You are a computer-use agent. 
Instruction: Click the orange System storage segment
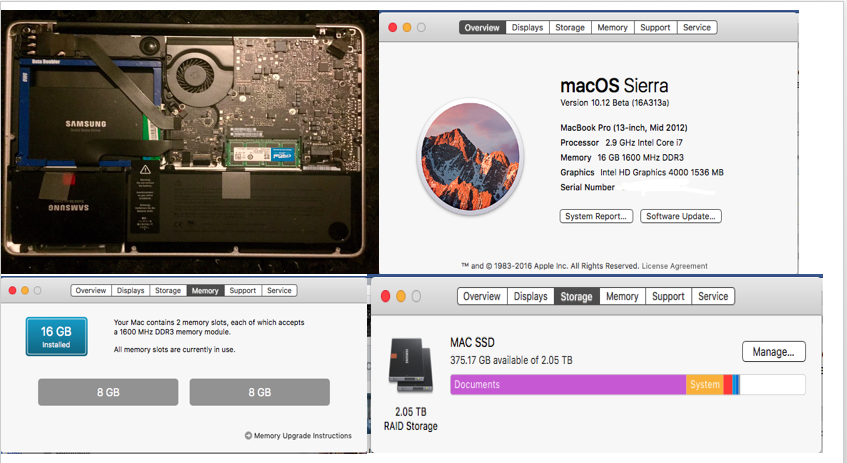pos(705,385)
